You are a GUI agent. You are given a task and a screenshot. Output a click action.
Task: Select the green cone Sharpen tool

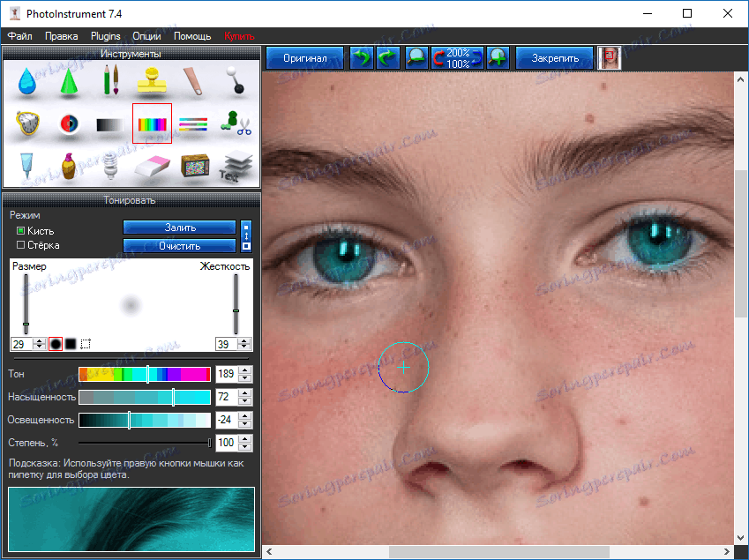tap(69, 81)
